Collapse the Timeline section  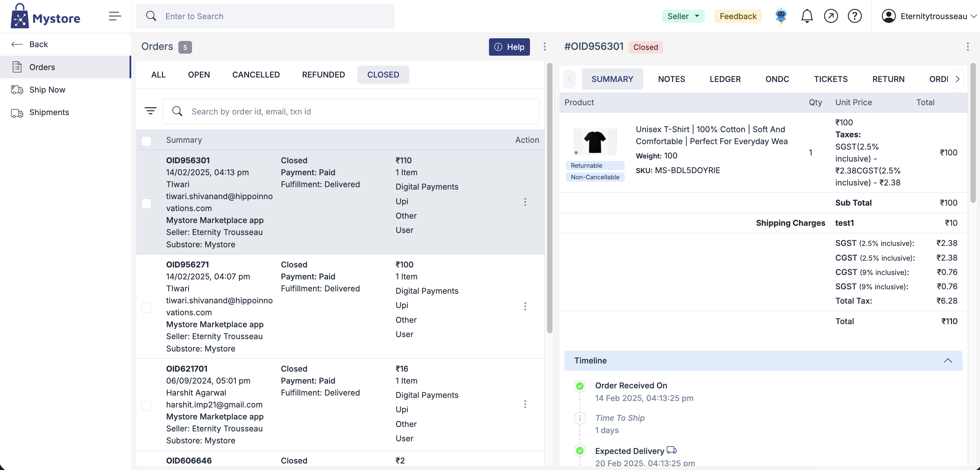click(947, 360)
